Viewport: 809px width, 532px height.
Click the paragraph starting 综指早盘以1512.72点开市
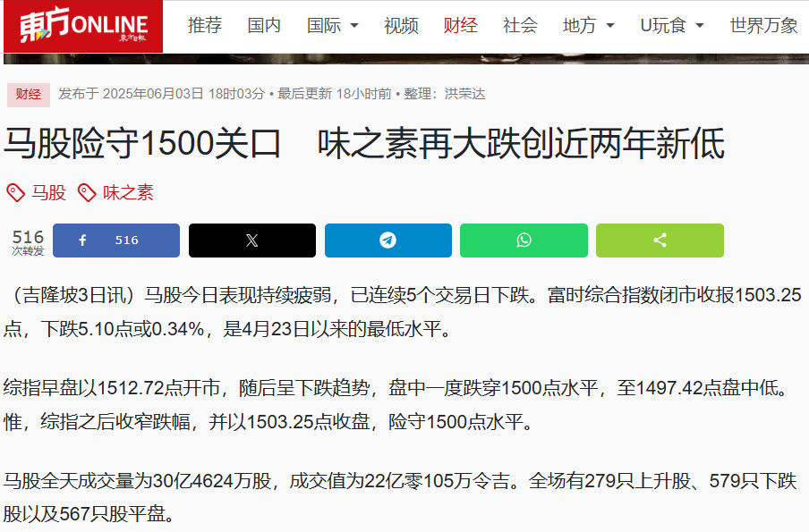[x=396, y=405]
